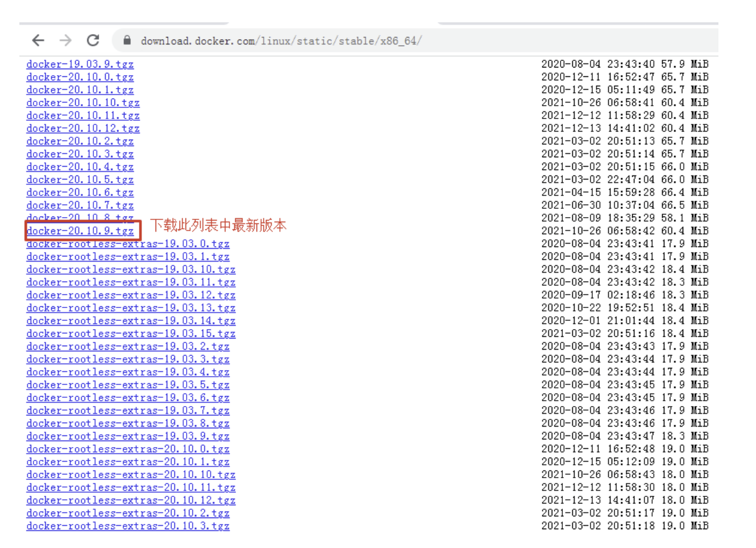Open the docker-20.10.3.tgz link

(80, 154)
